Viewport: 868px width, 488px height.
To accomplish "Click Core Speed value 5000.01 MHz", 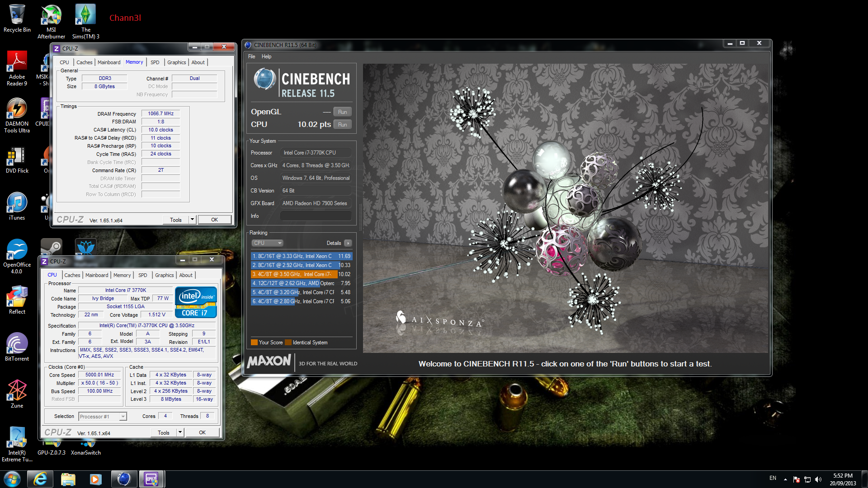I will click(x=100, y=375).
